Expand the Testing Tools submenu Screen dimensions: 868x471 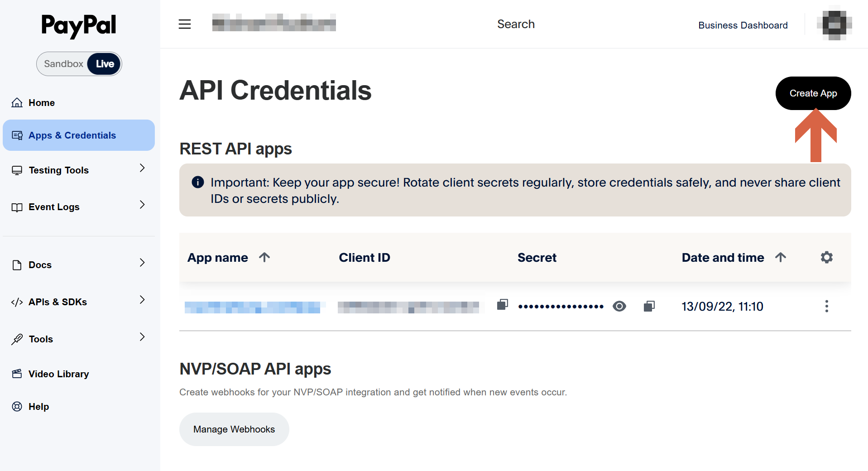pyautogui.click(x=142, y=168)
